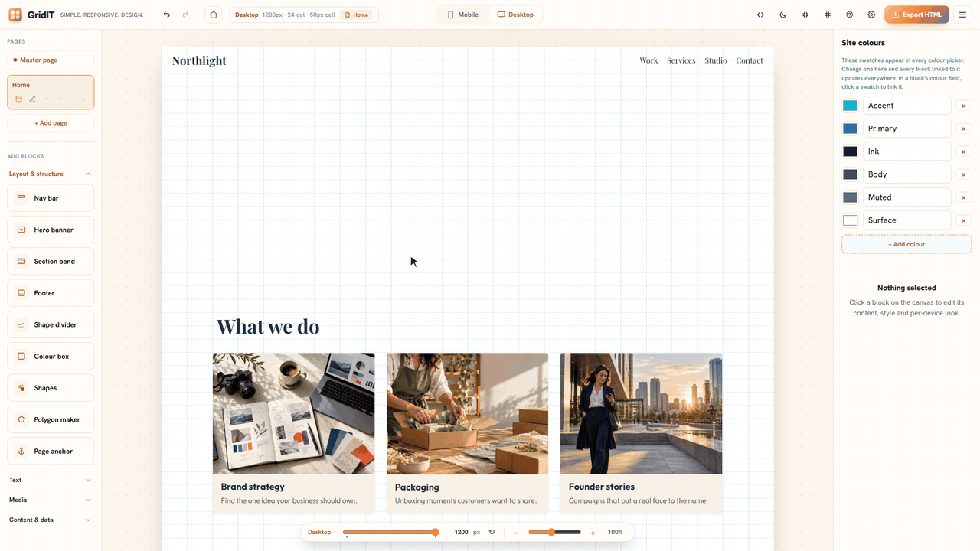The height and width of the screenshot is (551, 980).
Task: Switch to Mobile view
Action: (463, 15)
